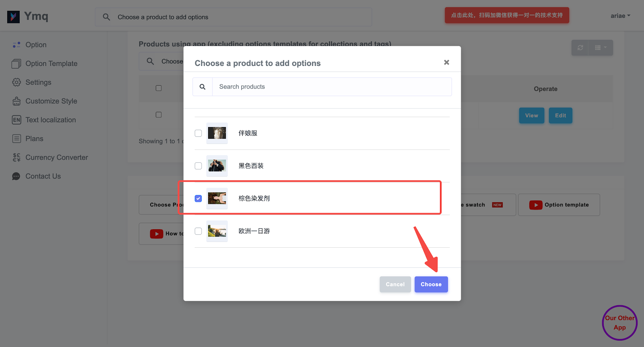Open the Option Template sidebar menu
Viewport: 644px width, 347px height.
click(51, 64)
